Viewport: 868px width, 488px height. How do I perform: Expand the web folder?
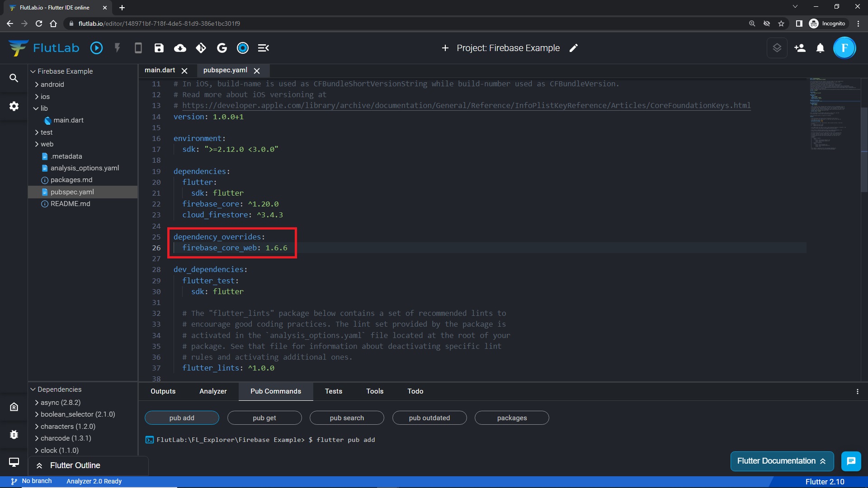coord(37,144)
